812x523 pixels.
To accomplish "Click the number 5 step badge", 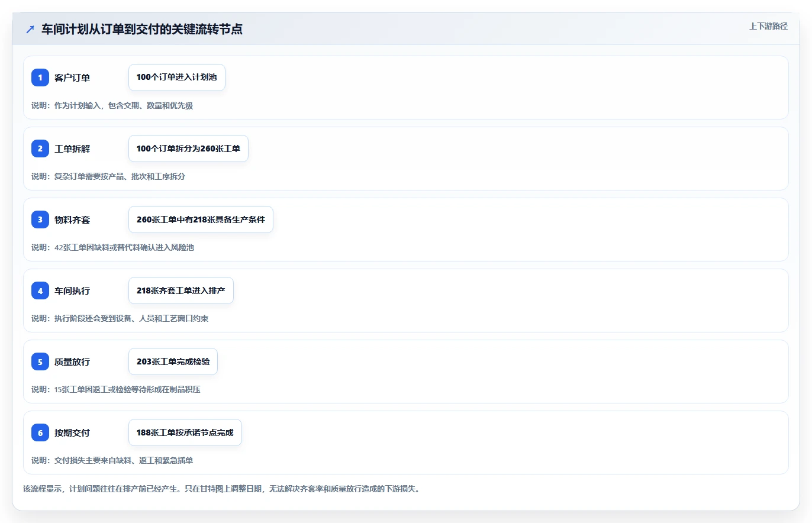I will (x=40, y=361).
